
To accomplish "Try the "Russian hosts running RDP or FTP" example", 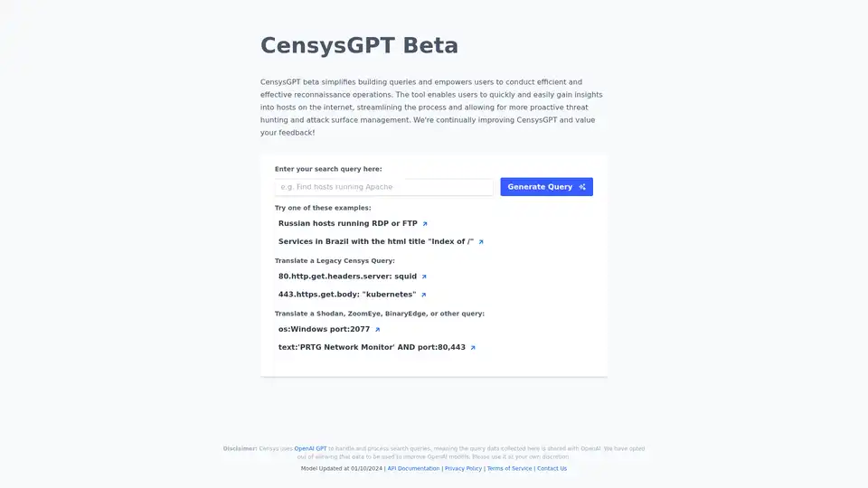I will pyautogui.click(x=347, y=223).
